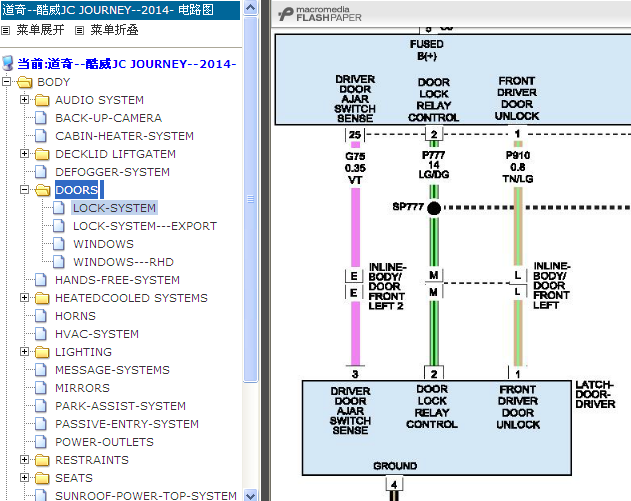Screen dimensions: 631x501
Task: Click the DEFOGGER-SYSTEM document icon
Action: pyautogui.click(x=41, y=172)
